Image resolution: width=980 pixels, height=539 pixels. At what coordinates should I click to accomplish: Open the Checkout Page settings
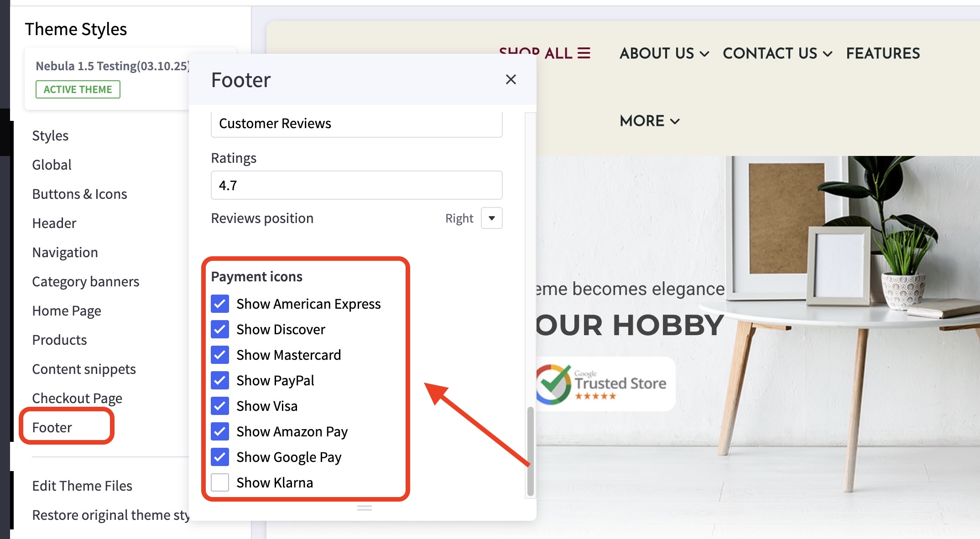77,398
